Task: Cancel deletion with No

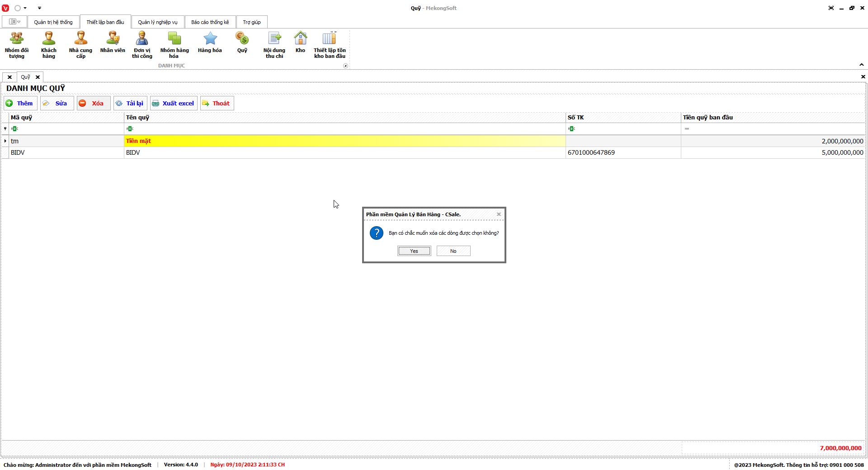Action: [453, 251]
